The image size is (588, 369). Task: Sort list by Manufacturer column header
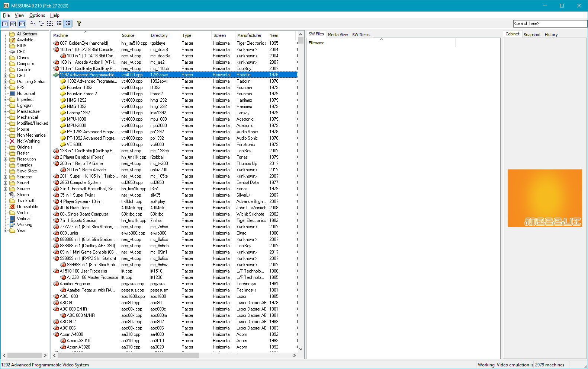pos(251,35)
